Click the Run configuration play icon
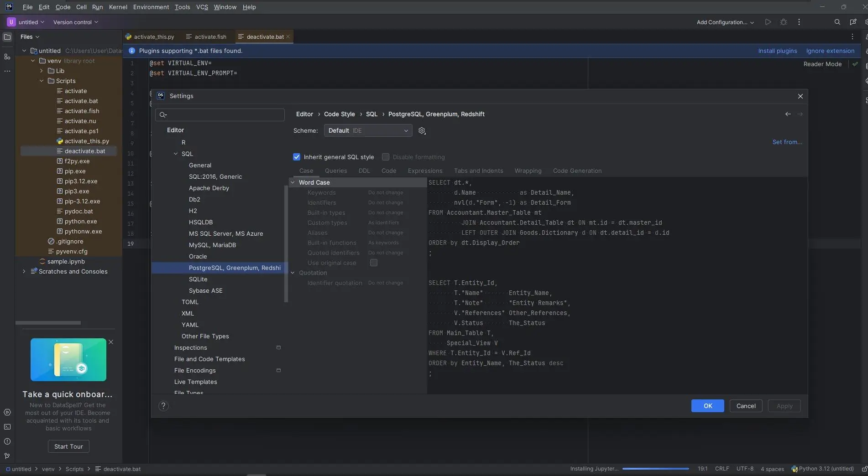The image size is (868, 476). pos(768,22)
